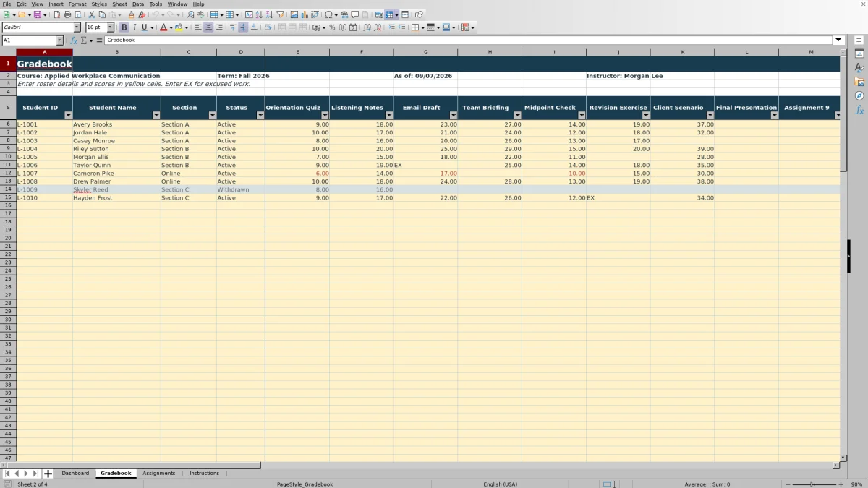Toggle Center Vertically alignment
This screenshot has width=868, height=488.
coord(243,27)
